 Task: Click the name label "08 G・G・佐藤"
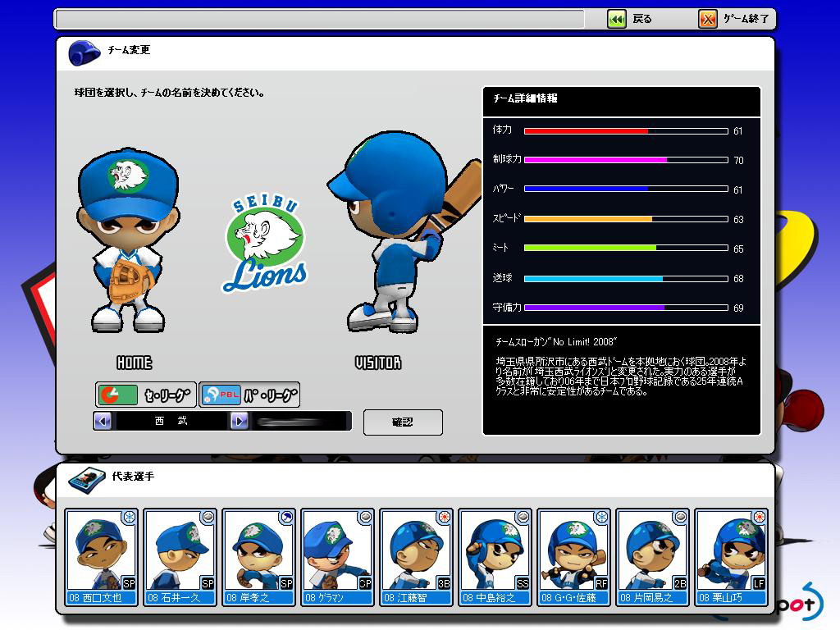pos(568,597)
